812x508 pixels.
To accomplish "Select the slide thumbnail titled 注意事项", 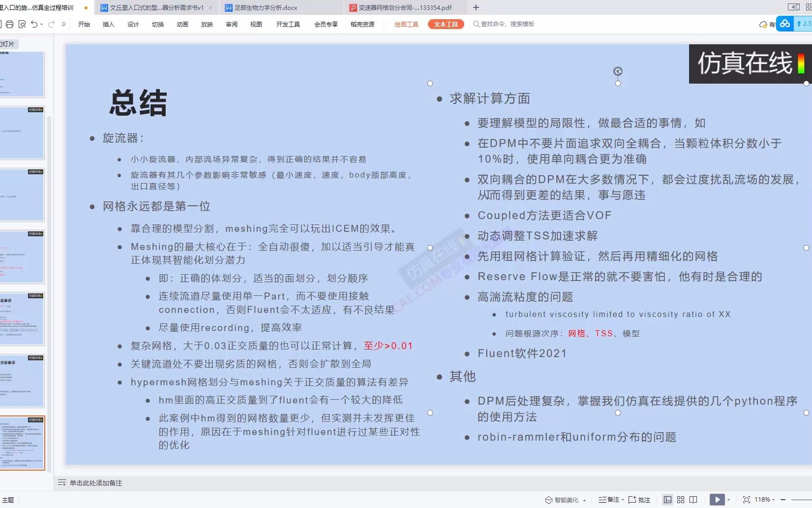I will point(22,381).
